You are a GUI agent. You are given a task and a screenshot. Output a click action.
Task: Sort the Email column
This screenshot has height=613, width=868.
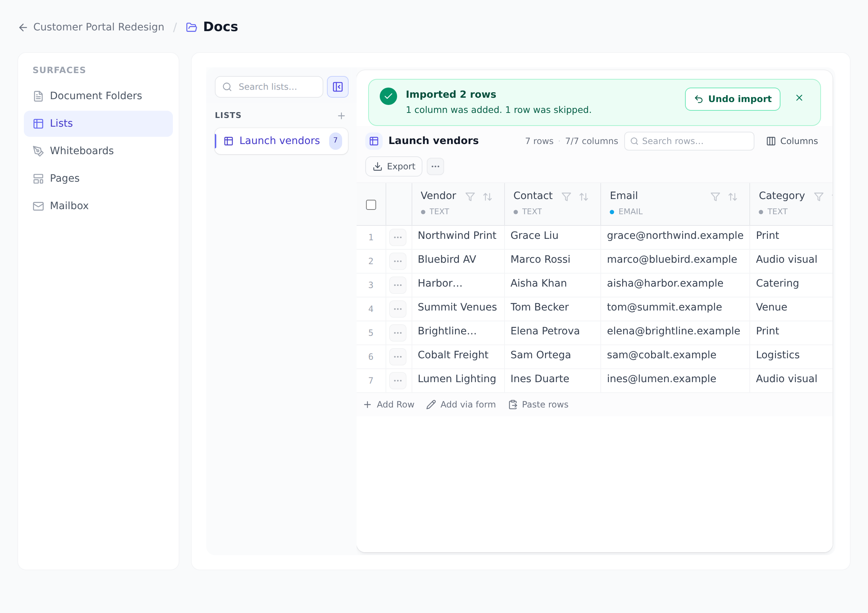(x=733, y=196)
